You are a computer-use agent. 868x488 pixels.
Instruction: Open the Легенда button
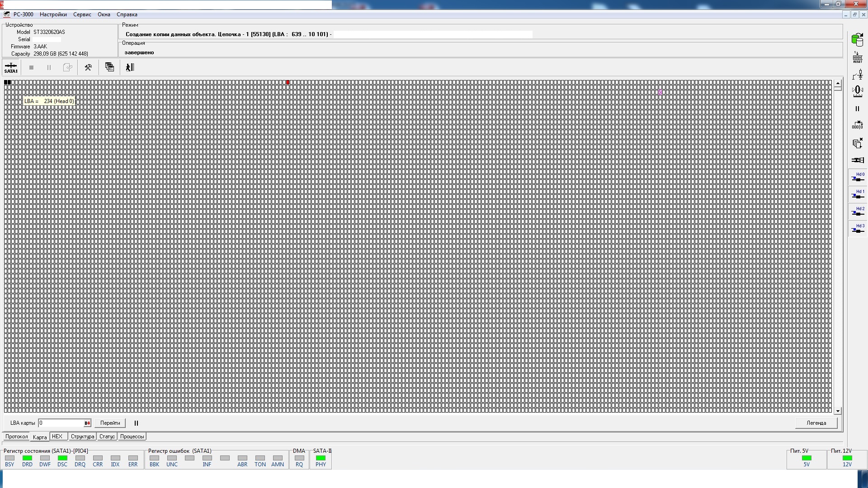click(816, 423)
